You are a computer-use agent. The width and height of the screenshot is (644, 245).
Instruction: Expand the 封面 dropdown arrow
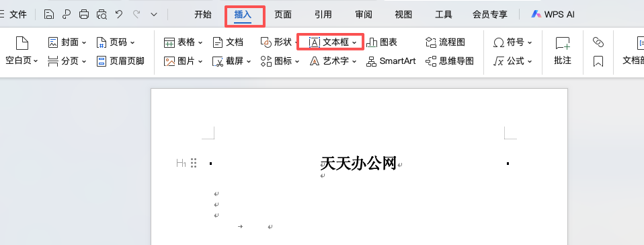point(84,42)
